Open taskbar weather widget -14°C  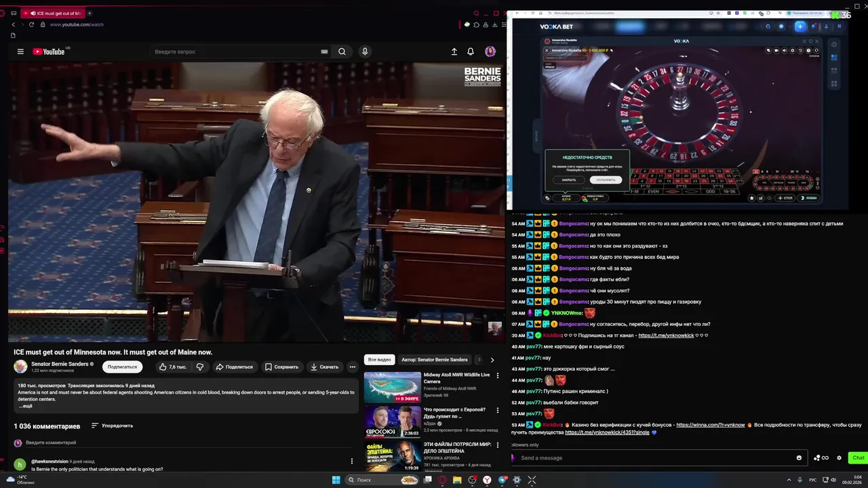(20, 479)
